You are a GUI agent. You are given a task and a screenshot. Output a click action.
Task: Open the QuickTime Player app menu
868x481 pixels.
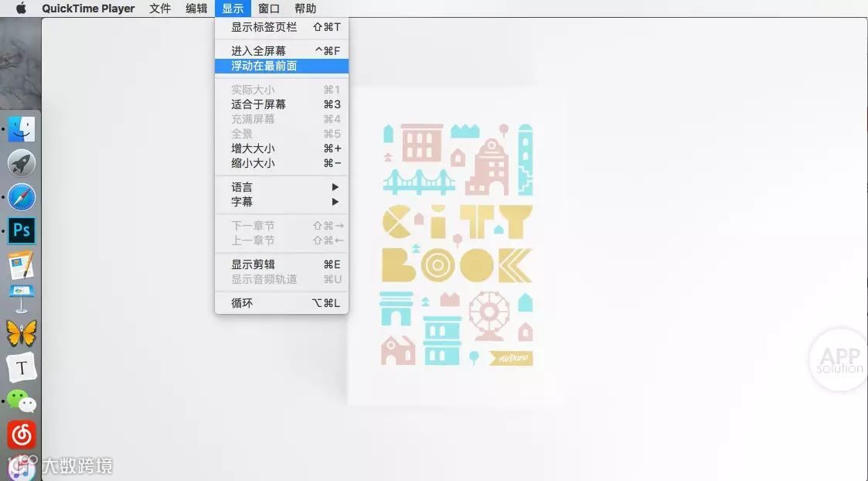89,9
